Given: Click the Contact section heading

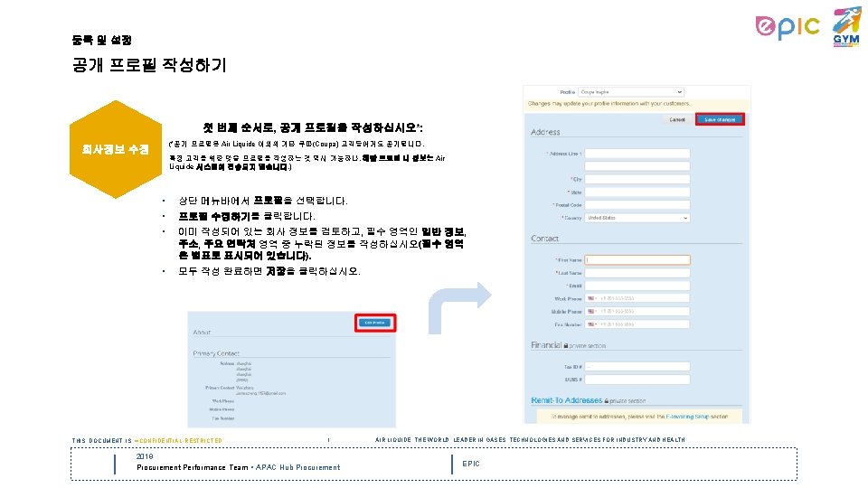Looking at the screenshot, I should pos(544,239).
